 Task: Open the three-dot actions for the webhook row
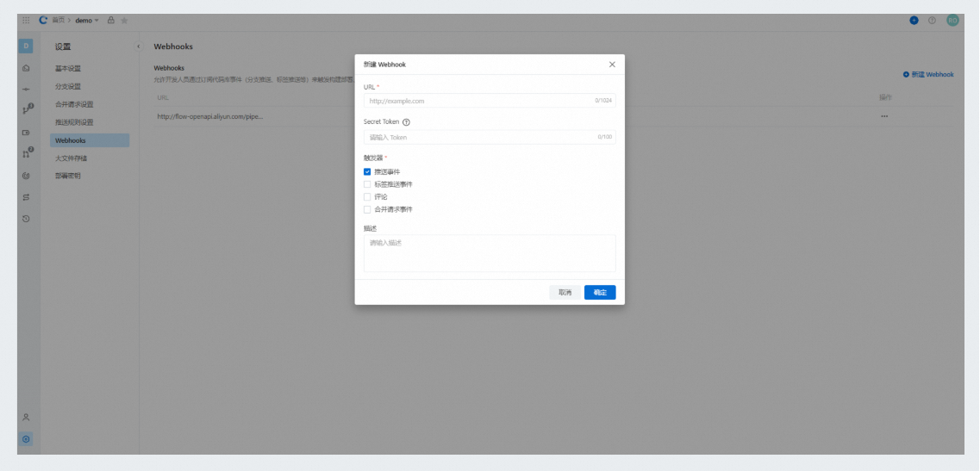884,116
